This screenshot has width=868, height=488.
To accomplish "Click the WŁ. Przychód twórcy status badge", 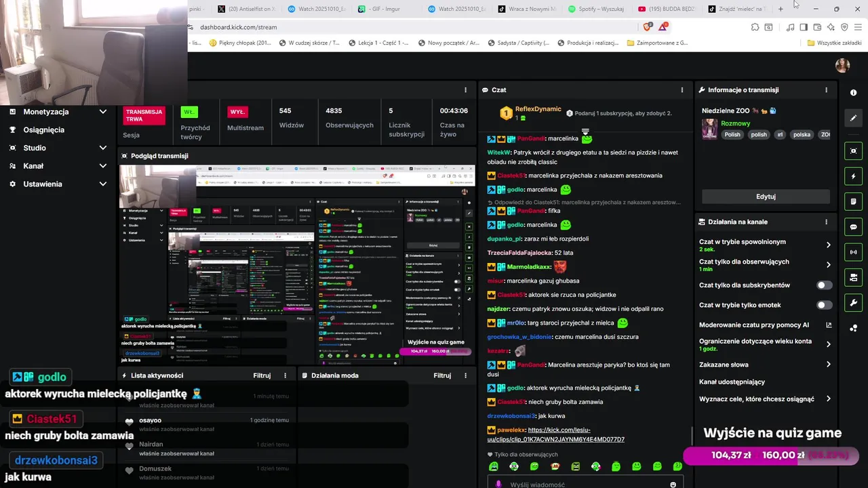I will pos(189,112).
